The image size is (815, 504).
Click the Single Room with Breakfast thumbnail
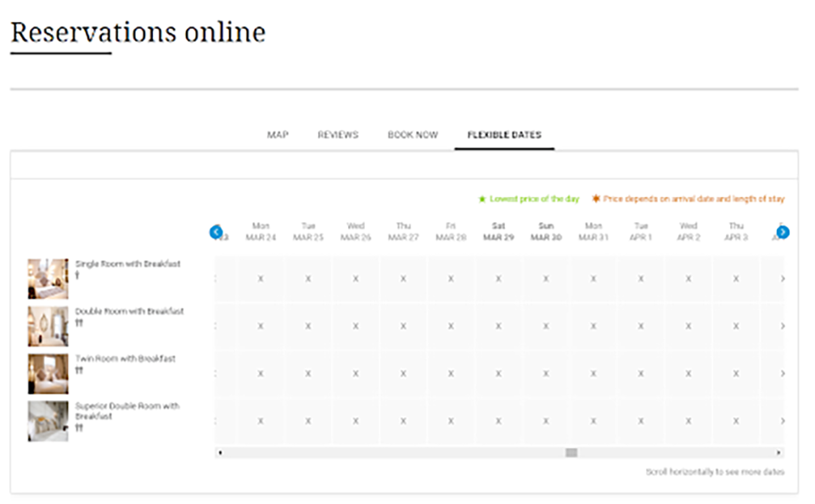tap(48, 278)
